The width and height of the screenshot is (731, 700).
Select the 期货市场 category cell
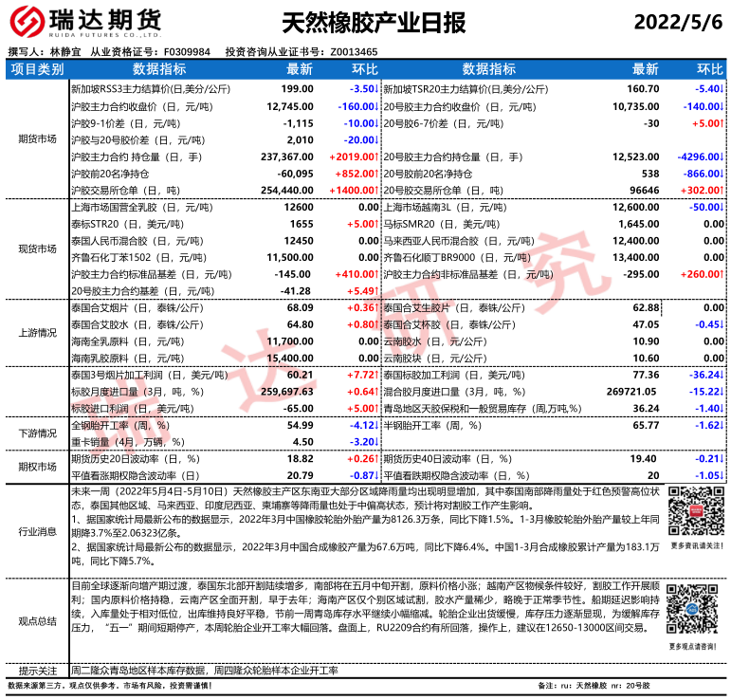coord(36,139)
